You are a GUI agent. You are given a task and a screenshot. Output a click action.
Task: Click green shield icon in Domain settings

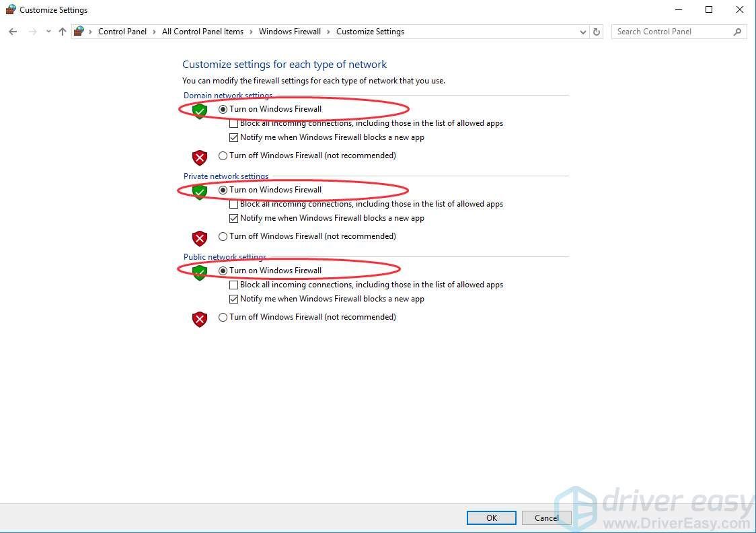tap(200, 111)
